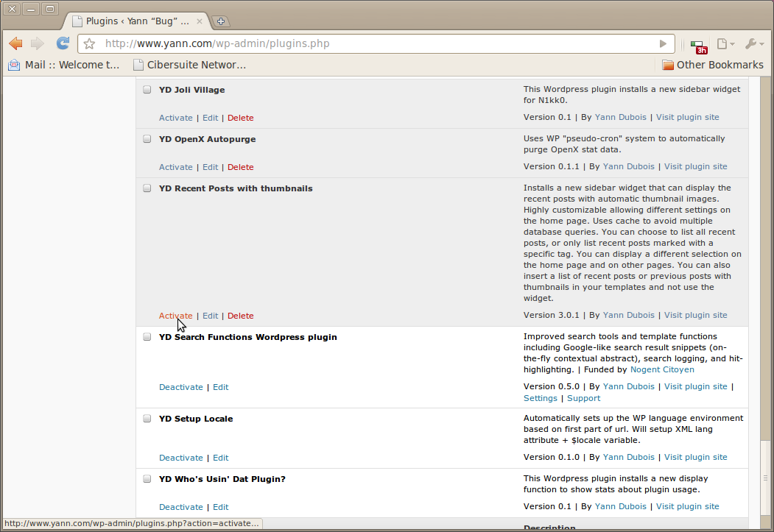Open Yann Dubois link in Joli Village row
The width and height of the screenshot is (774, 532).
[x=621, y=117]
